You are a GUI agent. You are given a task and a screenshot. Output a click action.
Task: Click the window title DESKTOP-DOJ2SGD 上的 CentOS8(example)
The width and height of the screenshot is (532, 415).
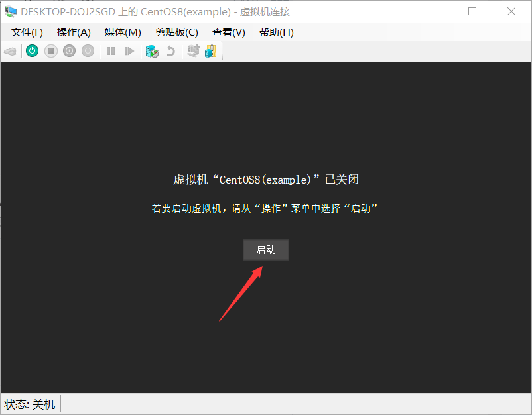click(125, 12)
